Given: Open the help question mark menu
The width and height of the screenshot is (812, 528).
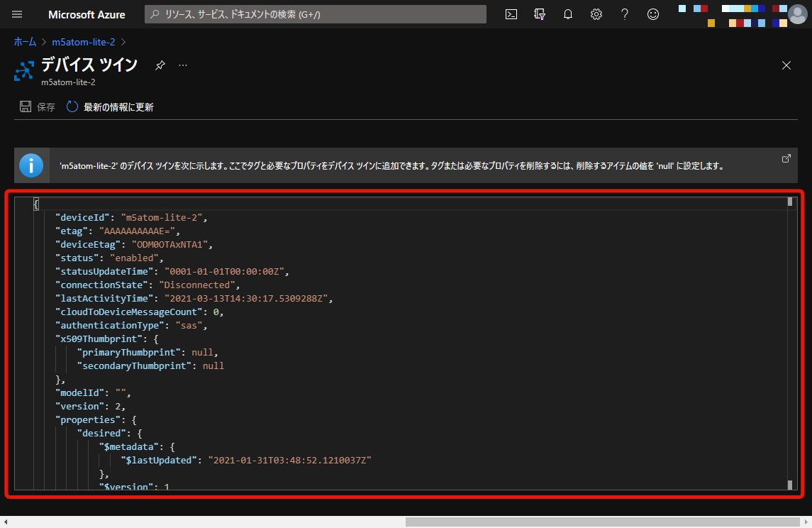Looking at the screenshot, I should [625, 14].
